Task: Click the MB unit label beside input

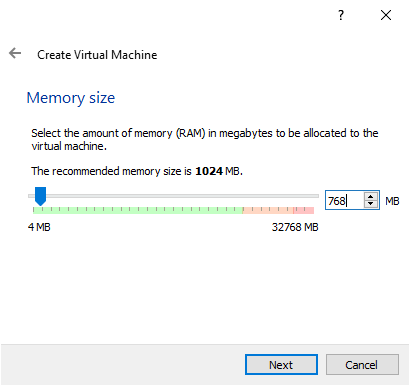Action: [392, 201]
